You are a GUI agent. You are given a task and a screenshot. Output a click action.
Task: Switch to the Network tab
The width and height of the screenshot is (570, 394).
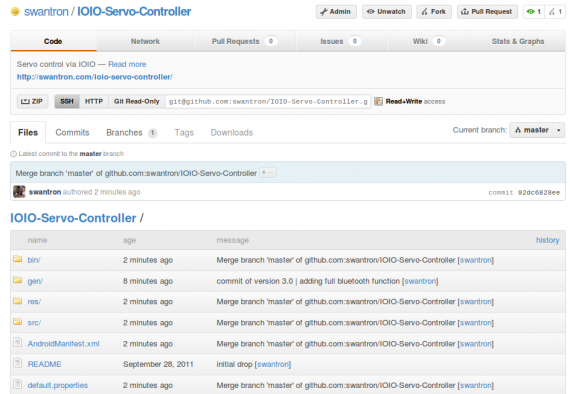(x=145, y=41)
